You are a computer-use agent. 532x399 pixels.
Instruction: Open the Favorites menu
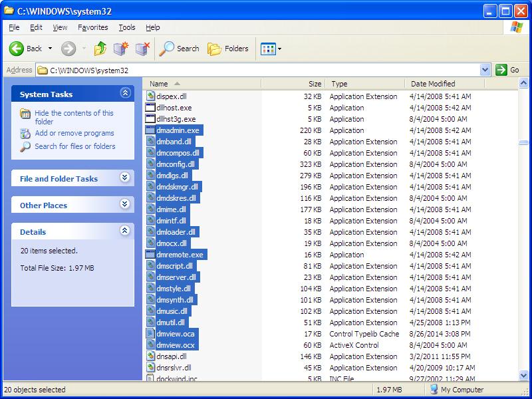click(92, 27)
